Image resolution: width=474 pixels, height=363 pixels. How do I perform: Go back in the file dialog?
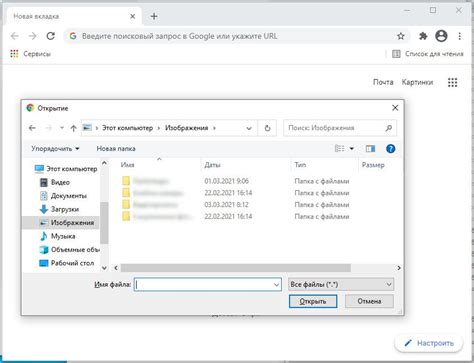pyautogui.click(x=32, y=128)
